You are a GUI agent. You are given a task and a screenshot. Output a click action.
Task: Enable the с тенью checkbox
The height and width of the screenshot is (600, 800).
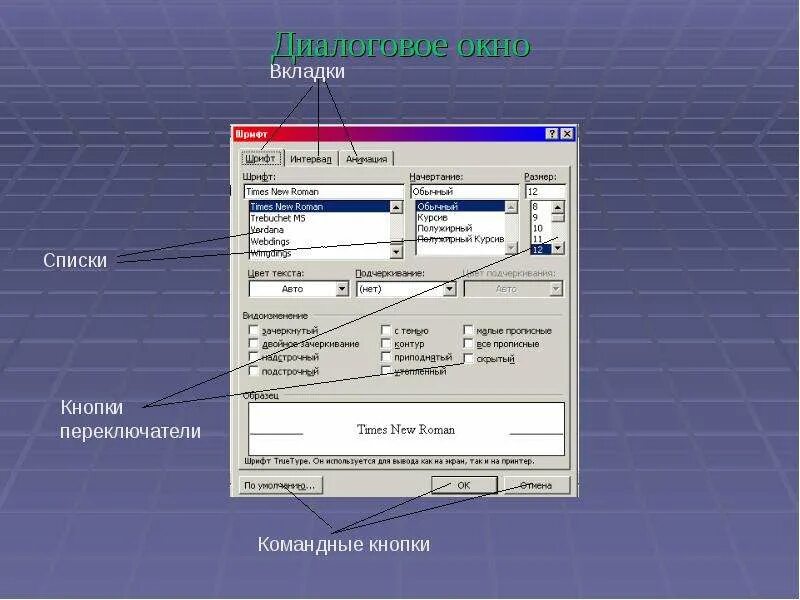coord(386,330)
